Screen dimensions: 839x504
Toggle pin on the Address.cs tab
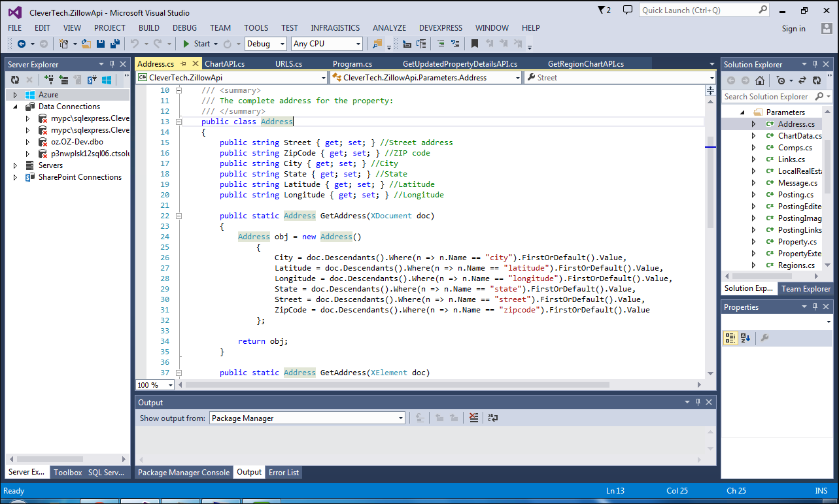[x=184, y=64]
